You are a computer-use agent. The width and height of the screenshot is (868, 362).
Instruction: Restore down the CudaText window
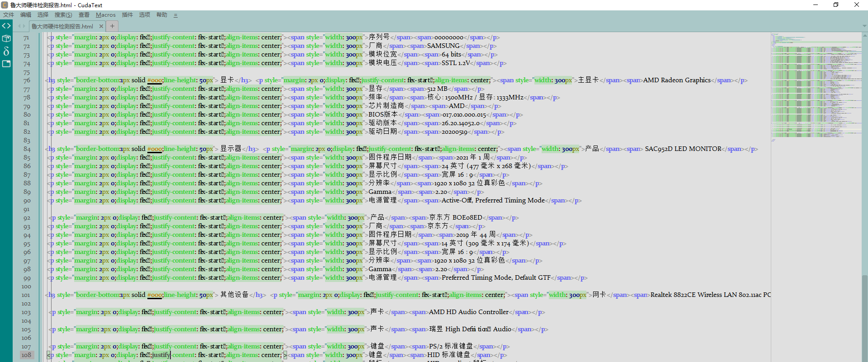[x=836, y=5]
